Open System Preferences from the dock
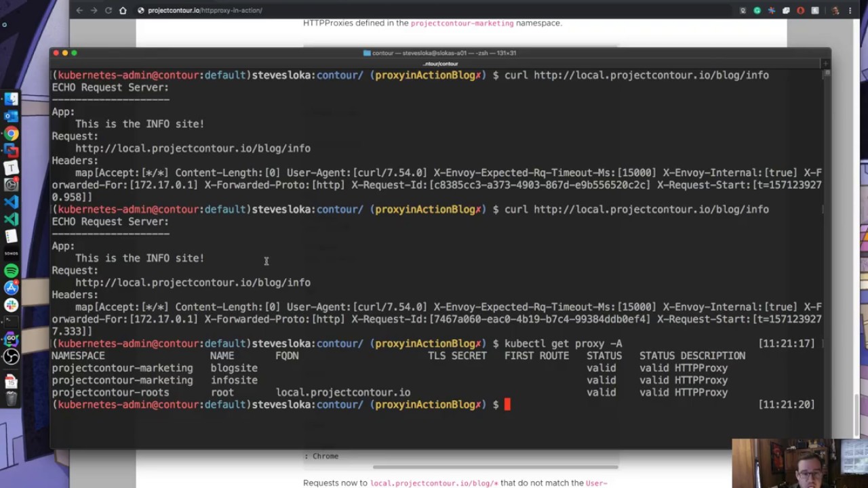This screenshot has width=868, height=488. (11, 184)
